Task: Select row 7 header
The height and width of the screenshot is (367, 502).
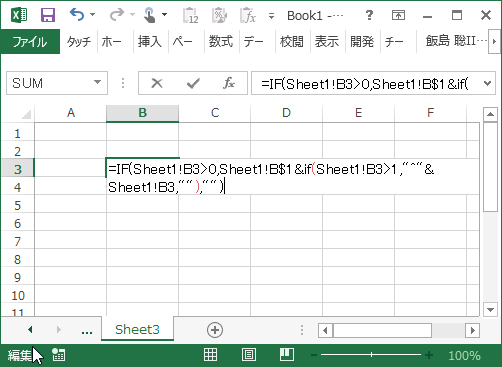Action: click(x=17, y=242)
